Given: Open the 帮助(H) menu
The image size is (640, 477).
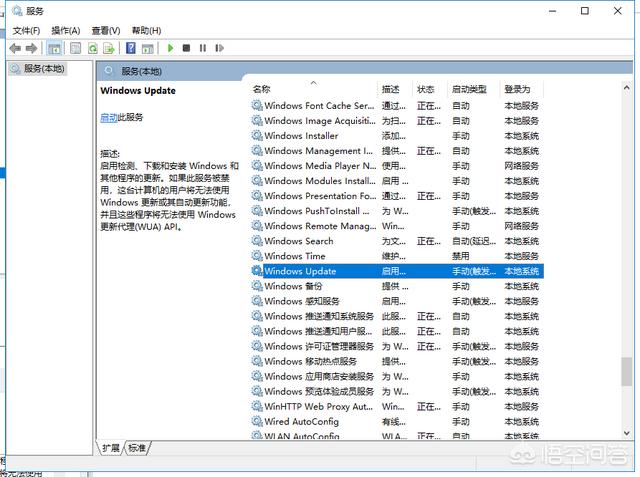Looking at the screenshot, I should [146, 31].
